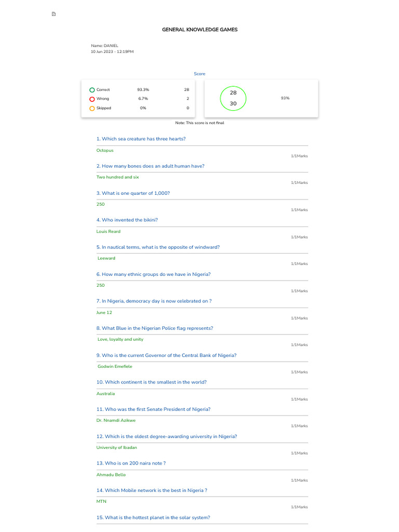This screenshot has height=532, width=399.
Task: Click question 7 about democracy day
Action: pos(154,301)
